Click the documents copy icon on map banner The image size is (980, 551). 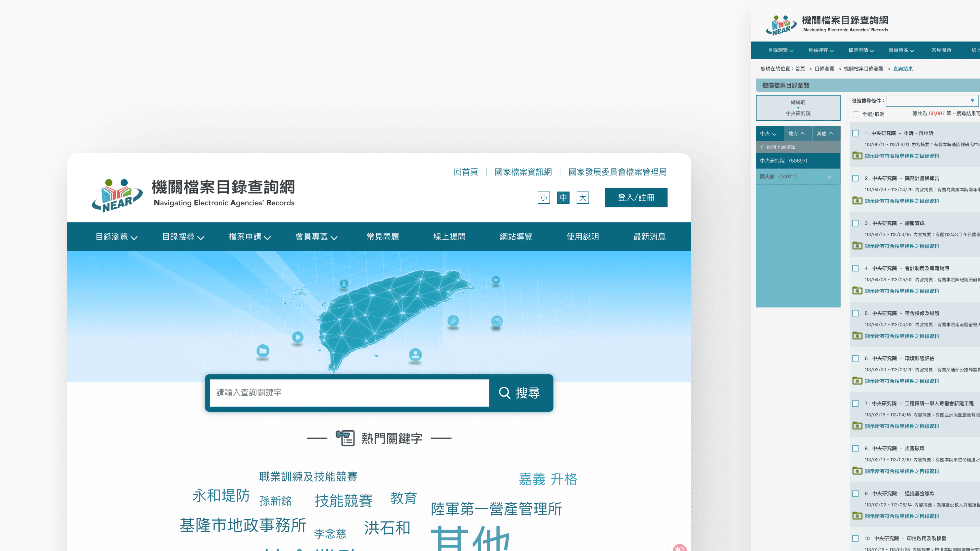496,321
